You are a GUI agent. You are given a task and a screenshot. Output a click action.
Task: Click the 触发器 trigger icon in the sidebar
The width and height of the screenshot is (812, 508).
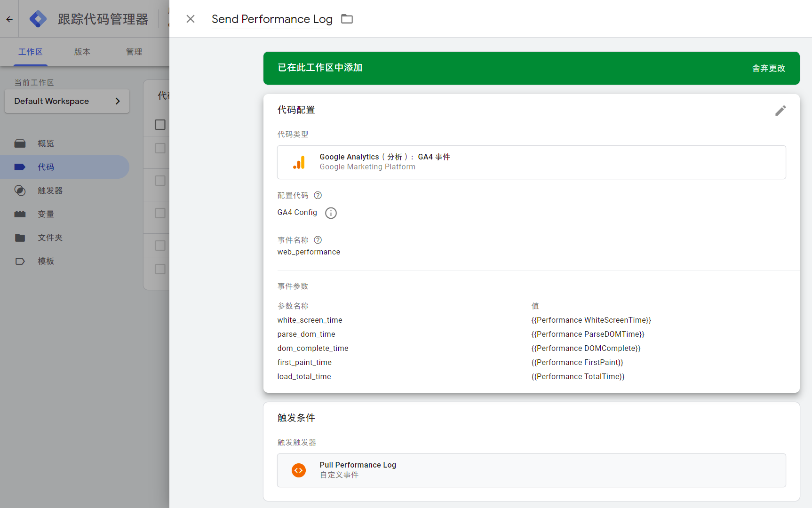20,190
